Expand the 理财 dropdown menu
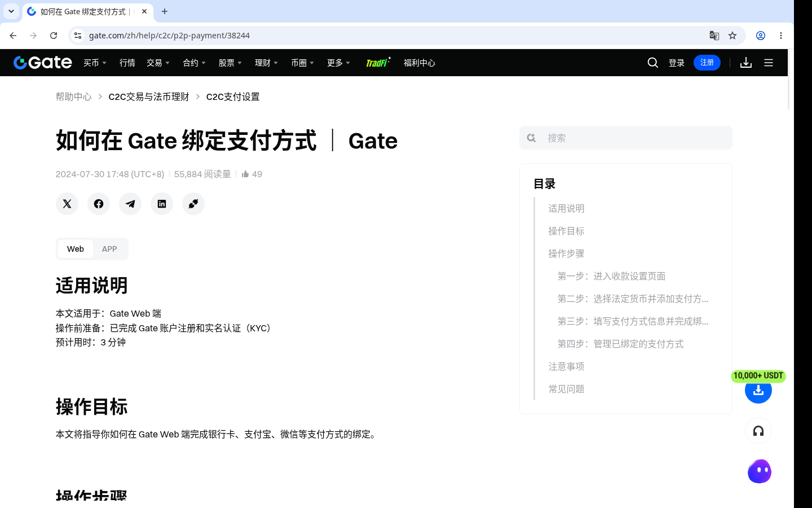 point(267,63)
